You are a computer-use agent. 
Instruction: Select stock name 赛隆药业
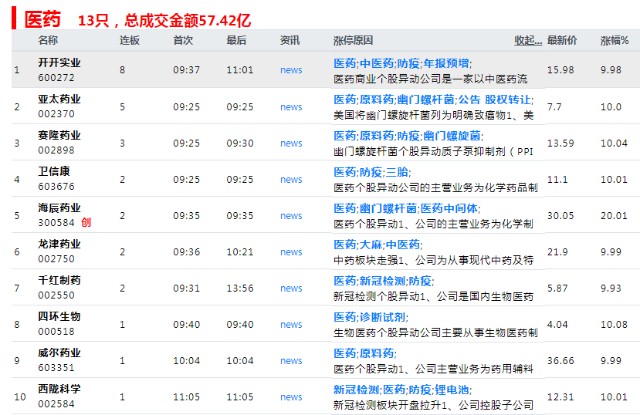pyautogui.click(x=59, y=135)
